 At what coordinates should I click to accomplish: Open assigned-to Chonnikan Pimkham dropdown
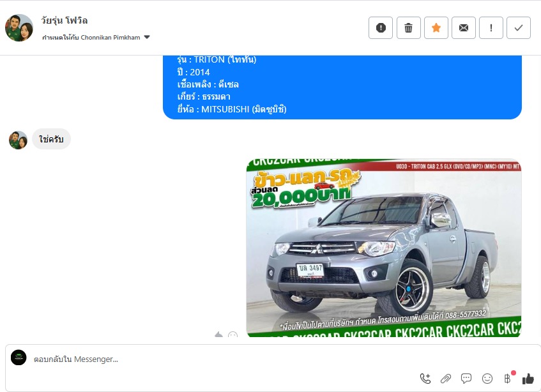point(96,37)
